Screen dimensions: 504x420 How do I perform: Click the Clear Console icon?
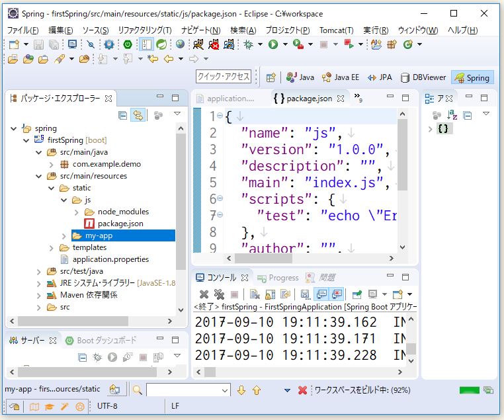tap(255, 294)
